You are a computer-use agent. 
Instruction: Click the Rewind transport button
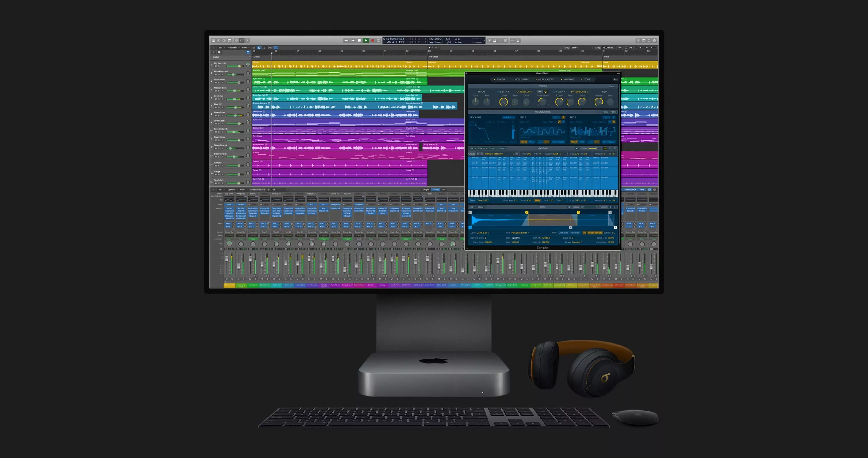[346, 41]
